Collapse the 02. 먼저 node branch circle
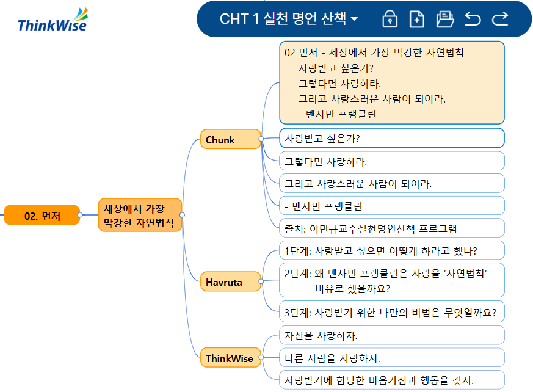The height and width of the screenshot is (392, 533). pyautogui.click(x=80, y=215)
